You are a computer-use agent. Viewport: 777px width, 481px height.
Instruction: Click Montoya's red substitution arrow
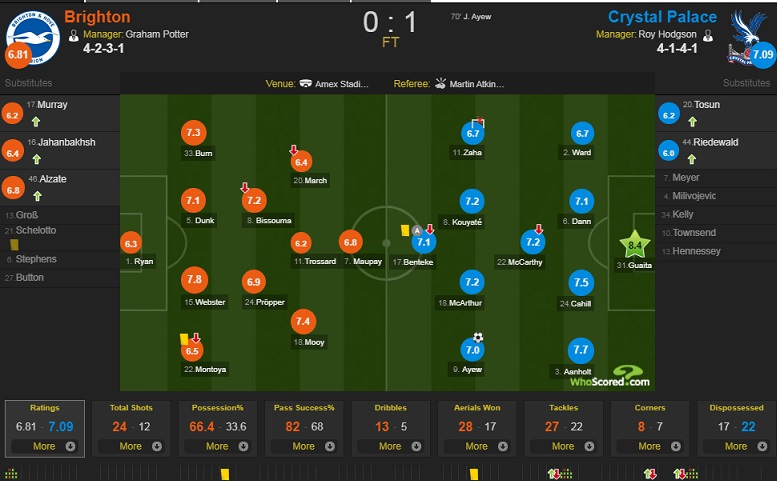[x=196, y=338]
